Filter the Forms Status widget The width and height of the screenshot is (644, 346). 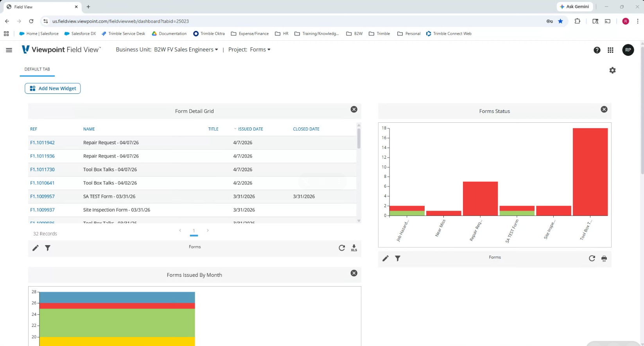tap(398, 258)
